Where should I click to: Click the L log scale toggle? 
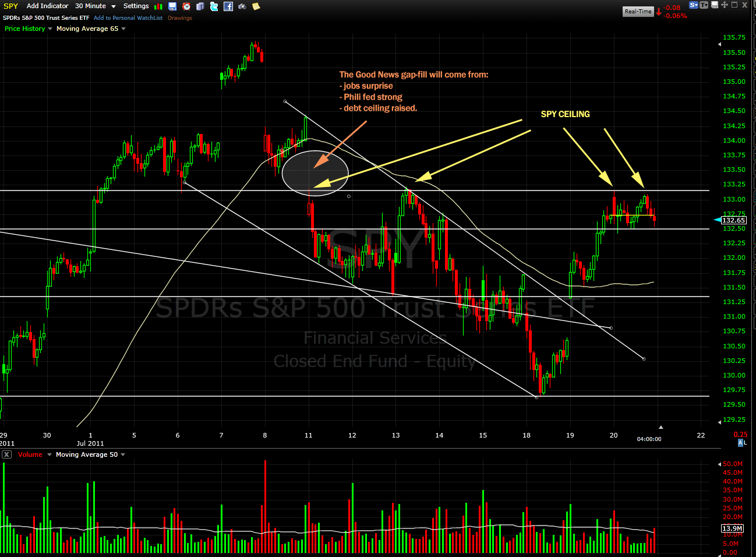click(745, 443)
